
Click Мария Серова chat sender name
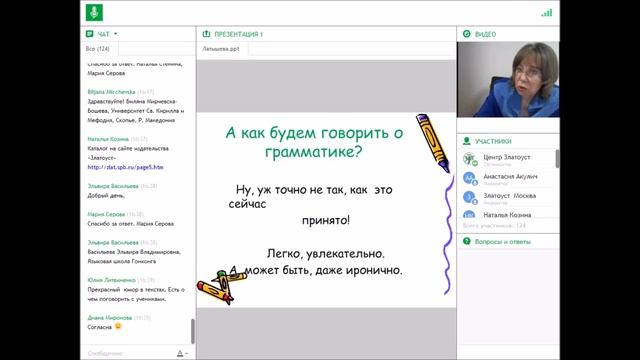click(106, 214)
